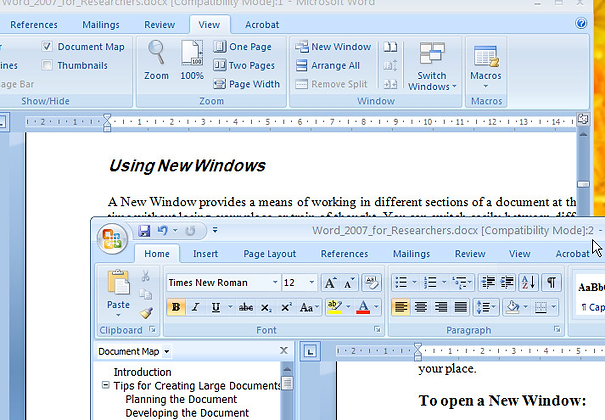
Task: Open Document Map pane dropdown
Action: [x=167, y=351]
